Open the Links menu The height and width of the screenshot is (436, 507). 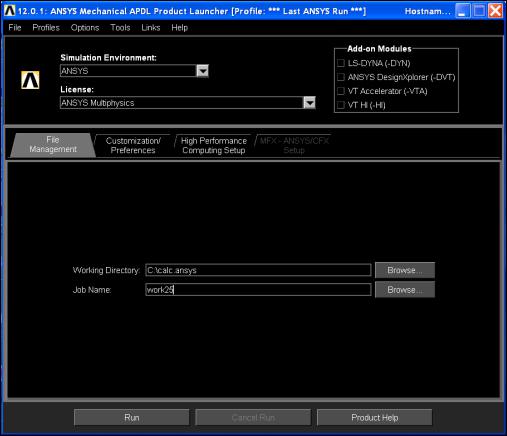pos(151,28)
